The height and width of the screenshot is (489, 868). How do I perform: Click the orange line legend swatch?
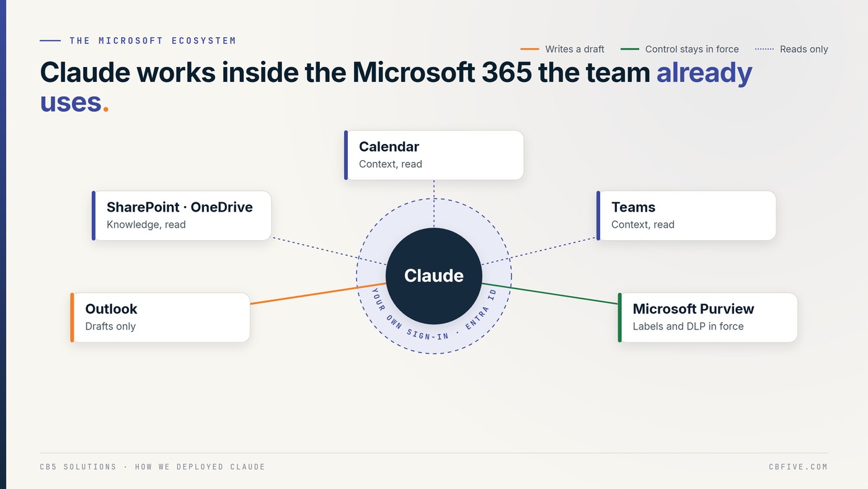(x=529, y=49)
